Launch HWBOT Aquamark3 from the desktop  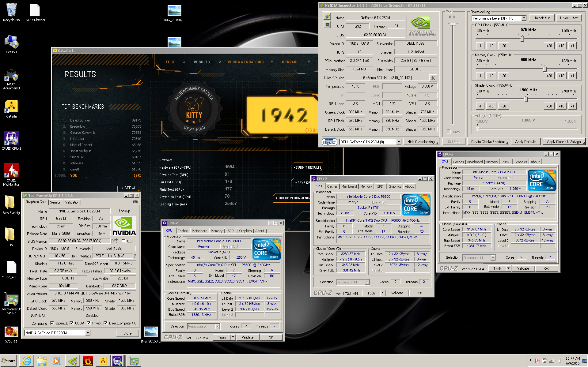pyautogui.click(x=11, y=79)
